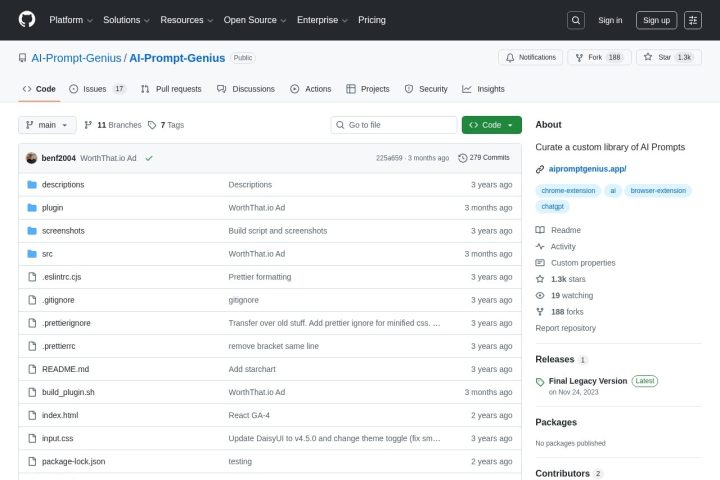This screenshot has width=720, height=480.
Task: Click the Notifications bell button
Action: pyautogui.click(x=530, y=57)
